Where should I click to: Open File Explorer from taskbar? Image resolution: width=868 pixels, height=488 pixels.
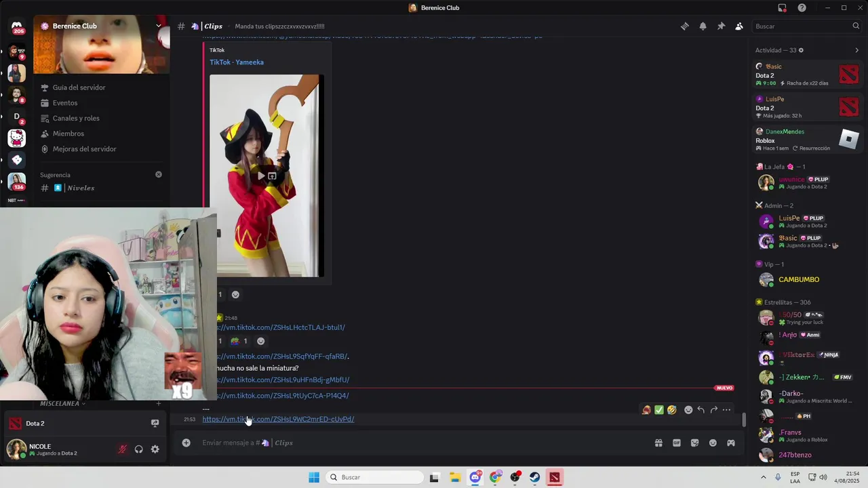click(454, 477)
